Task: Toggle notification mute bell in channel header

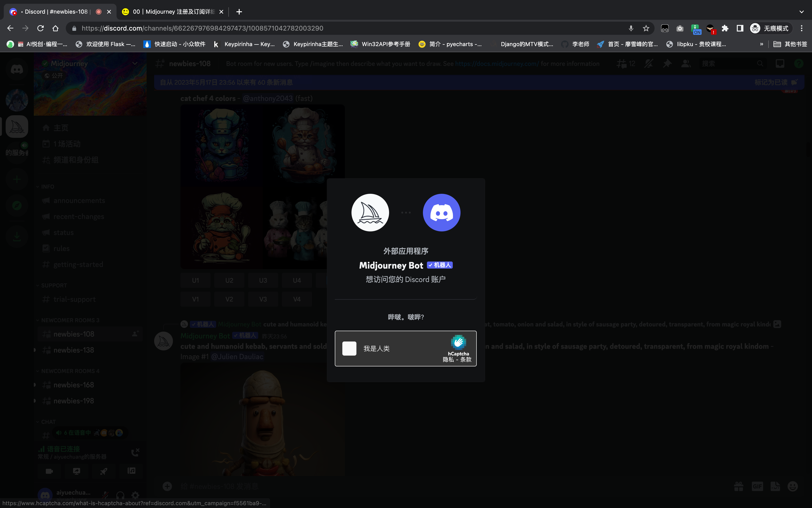Action: [649, 63]
